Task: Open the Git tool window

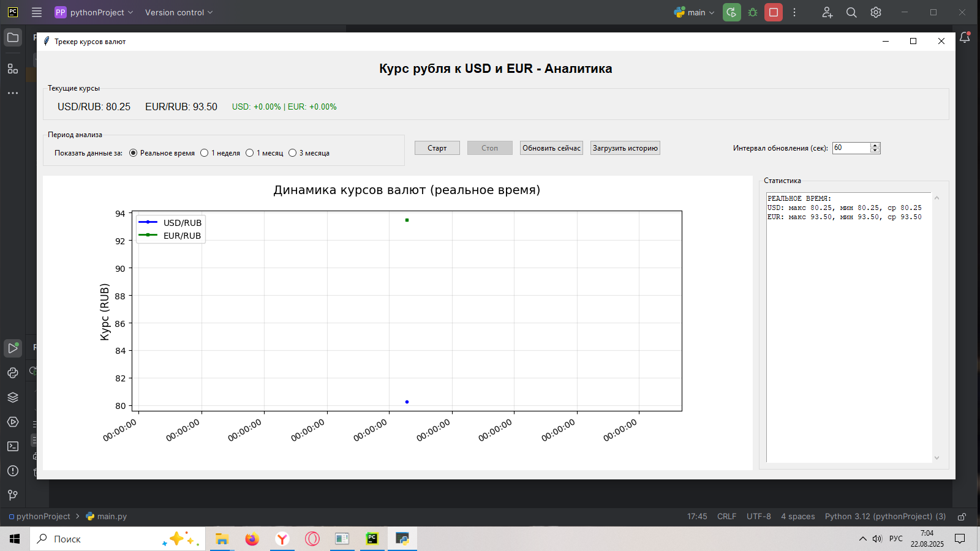Action: pyautogui.click(x=13, y=495)
